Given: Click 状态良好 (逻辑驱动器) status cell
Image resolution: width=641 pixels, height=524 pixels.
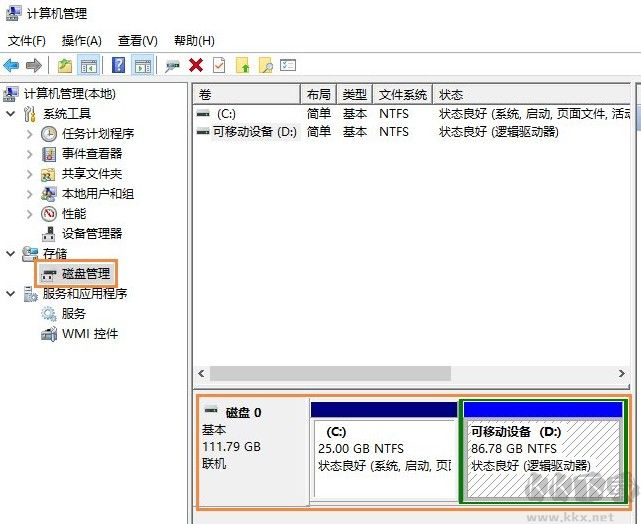Looking at the screenshot, I should (499, 132).
